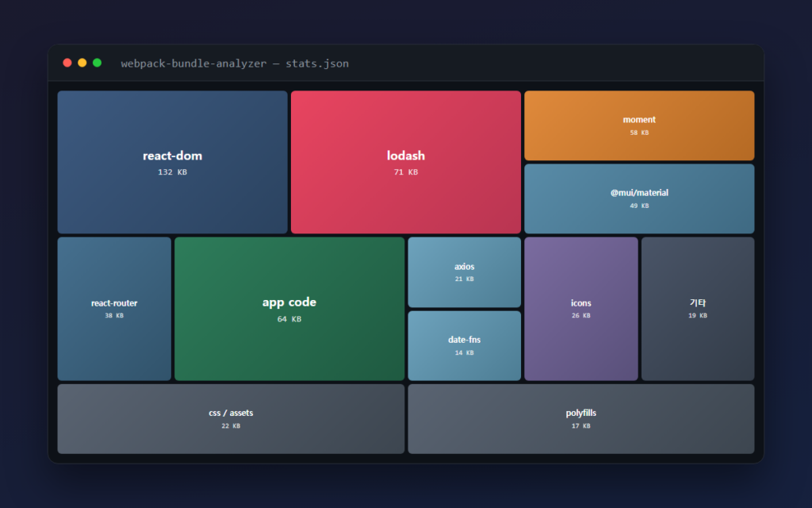Click the 58 KB size label
The width and height of the screenshot is (812, 508).
coord(639,133)
